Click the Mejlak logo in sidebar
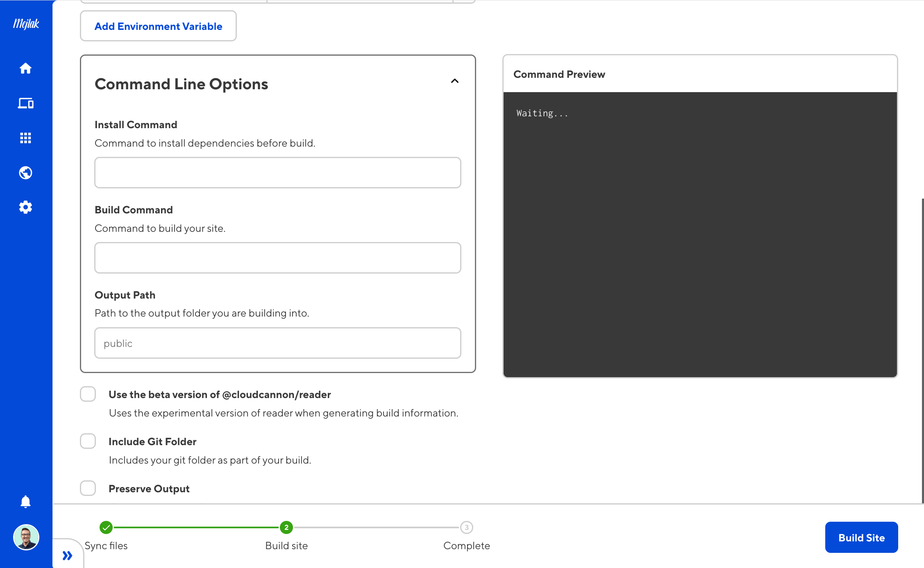This screenshot has height=568, width=924. (25, 23)
